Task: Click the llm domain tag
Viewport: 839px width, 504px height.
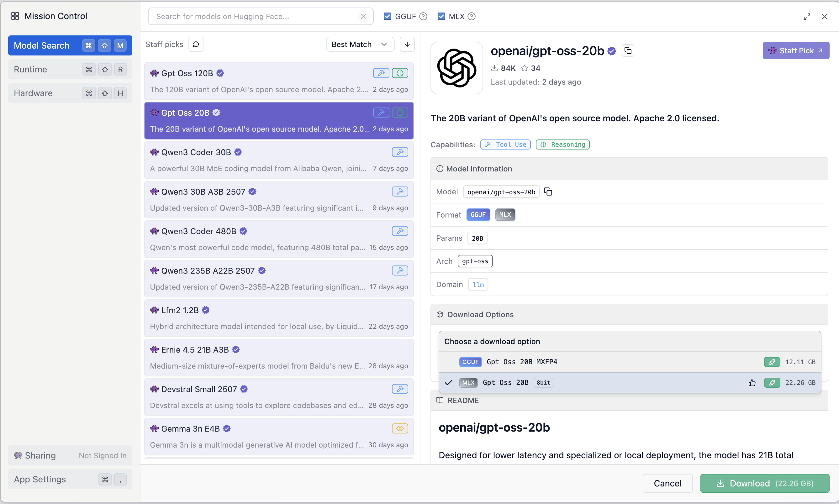Action: [478, 284]
